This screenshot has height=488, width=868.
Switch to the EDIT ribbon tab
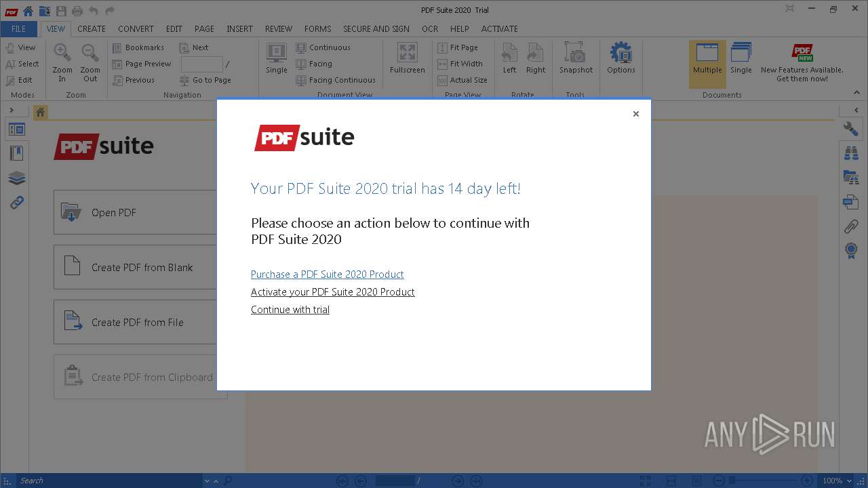pyautogui.click(x=174, y=28)
